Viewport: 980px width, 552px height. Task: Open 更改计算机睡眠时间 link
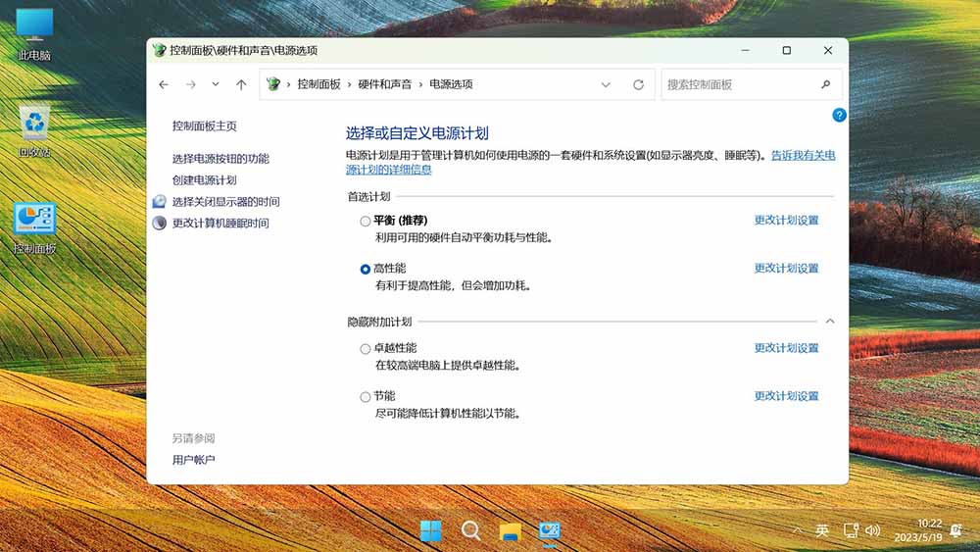[220, 223]
